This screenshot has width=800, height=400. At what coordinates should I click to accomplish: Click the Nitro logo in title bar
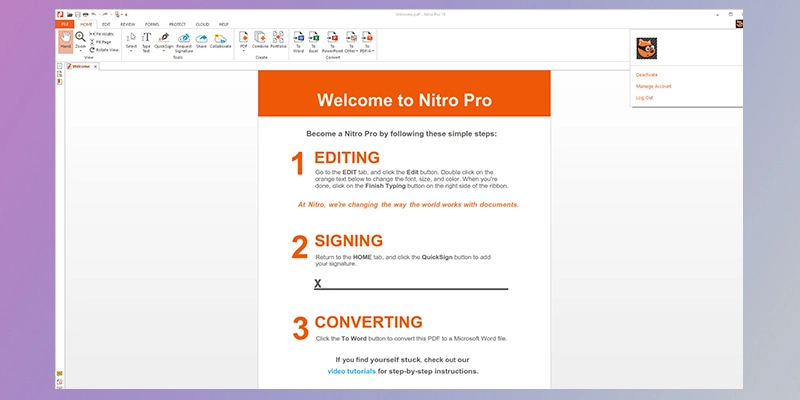(x=60, y=14)
